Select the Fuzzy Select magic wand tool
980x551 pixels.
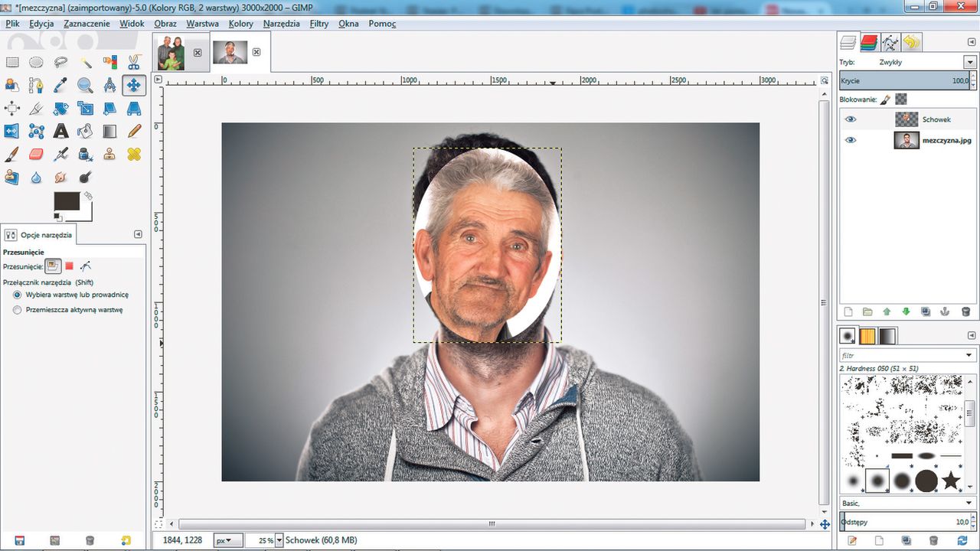click(85, 62)
